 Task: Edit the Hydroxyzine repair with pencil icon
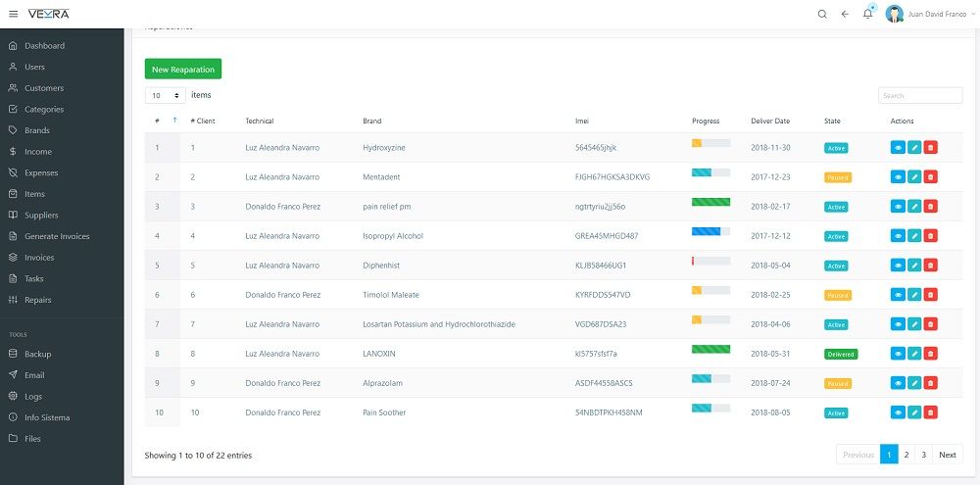pos(914,148)
